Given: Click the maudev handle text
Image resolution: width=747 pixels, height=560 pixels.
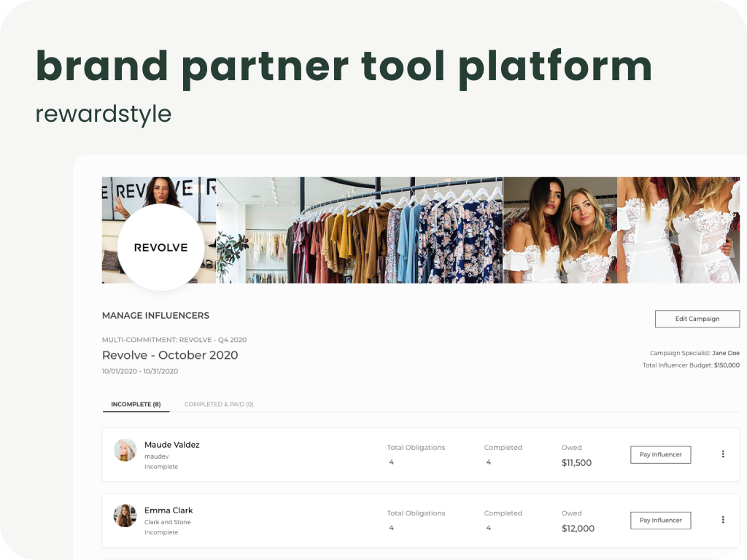Looking at the screenshot, I should click(x=156, y=456).
